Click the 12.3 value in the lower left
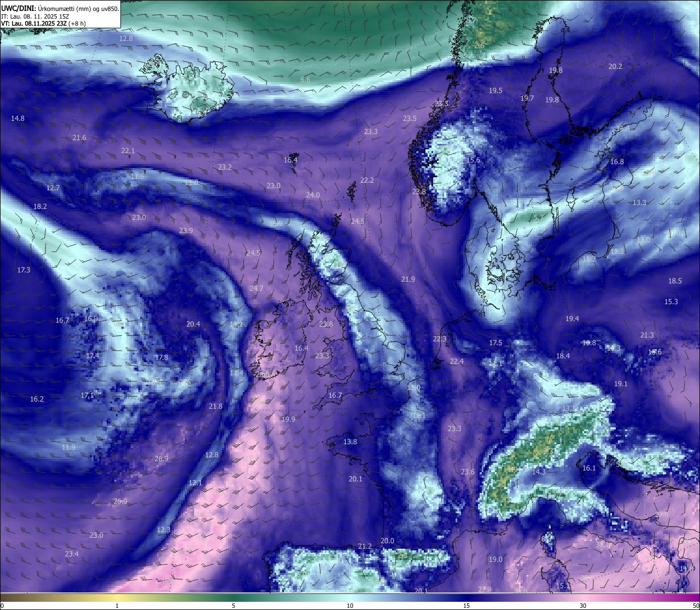The width and height of the screenshot is (700, 610). [x=164, y=530]
